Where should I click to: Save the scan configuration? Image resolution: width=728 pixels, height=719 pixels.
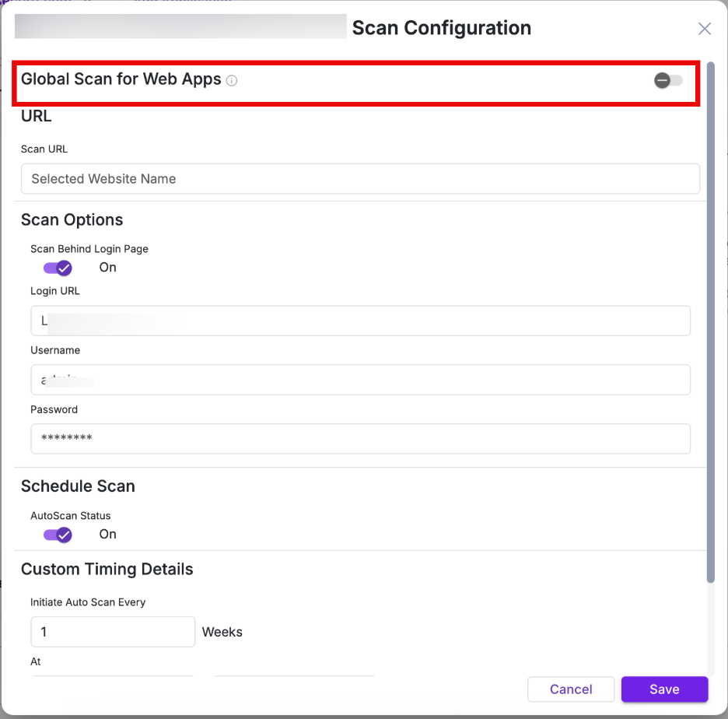tap(664, 689)
